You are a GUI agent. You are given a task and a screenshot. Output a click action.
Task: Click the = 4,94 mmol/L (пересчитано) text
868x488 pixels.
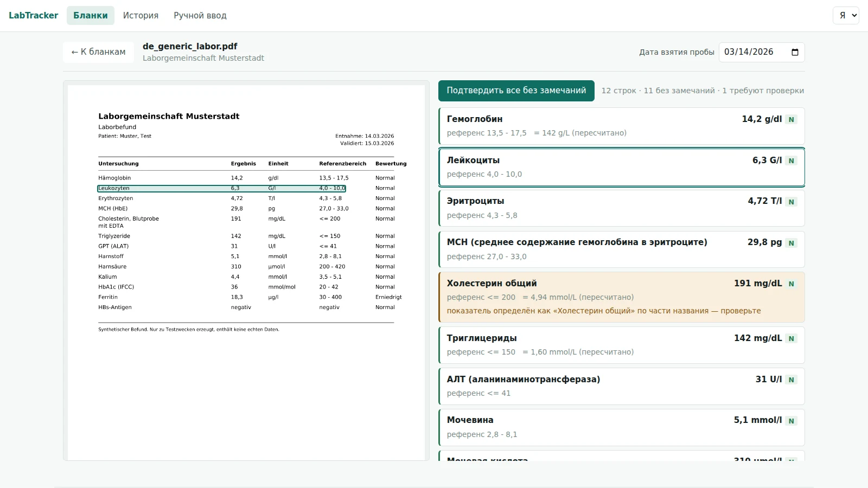pyautogui.click(x=578, y=297)
